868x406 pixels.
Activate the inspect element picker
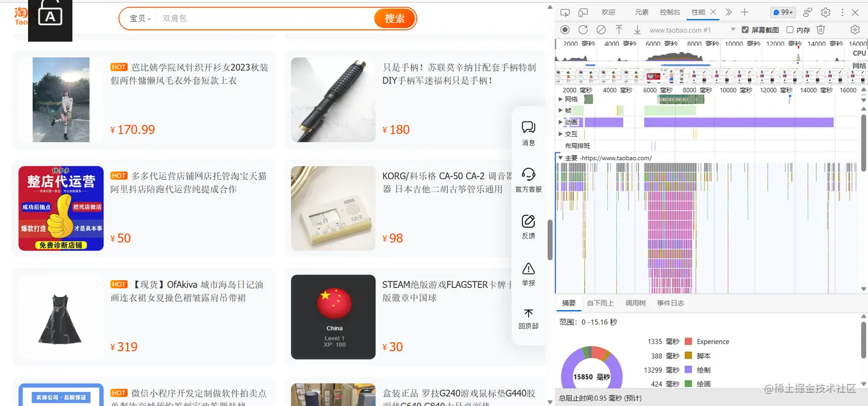click(x=565, y=12)
